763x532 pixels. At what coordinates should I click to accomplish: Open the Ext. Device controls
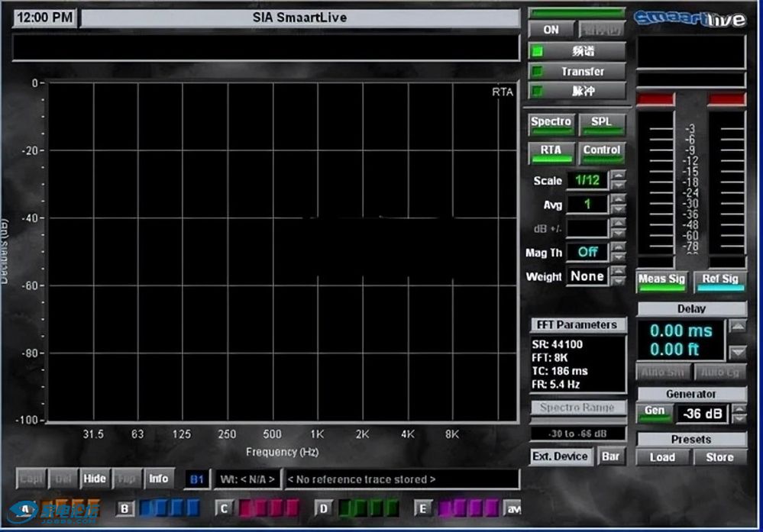pyautogui.click(x=560, y=456)
